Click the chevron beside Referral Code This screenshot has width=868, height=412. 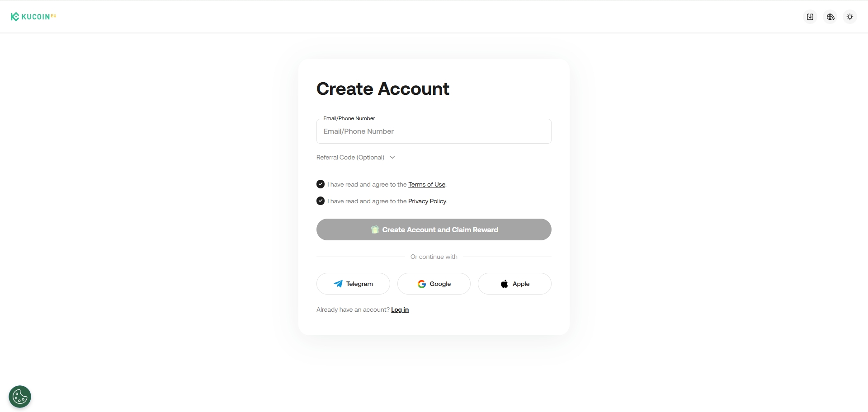tap(392, 157)
